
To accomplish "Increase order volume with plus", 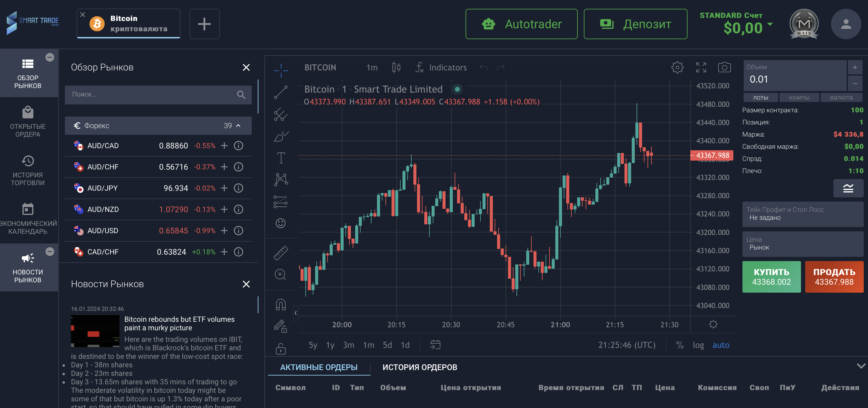I will [855, 67].
